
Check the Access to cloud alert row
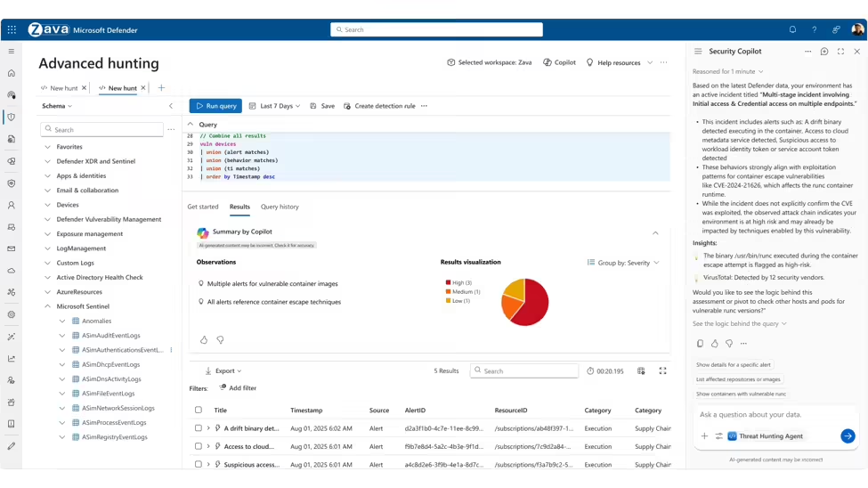click(199, 447)
